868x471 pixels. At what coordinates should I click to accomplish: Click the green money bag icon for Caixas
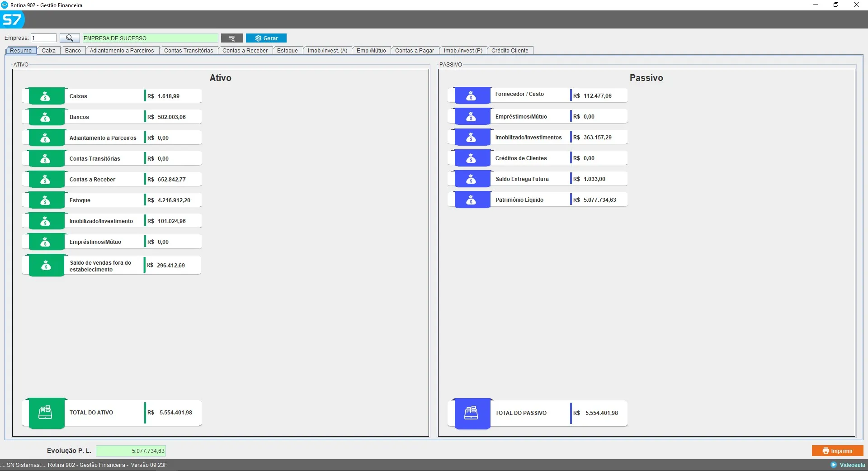pyautogui.click(x=45, y=96)
